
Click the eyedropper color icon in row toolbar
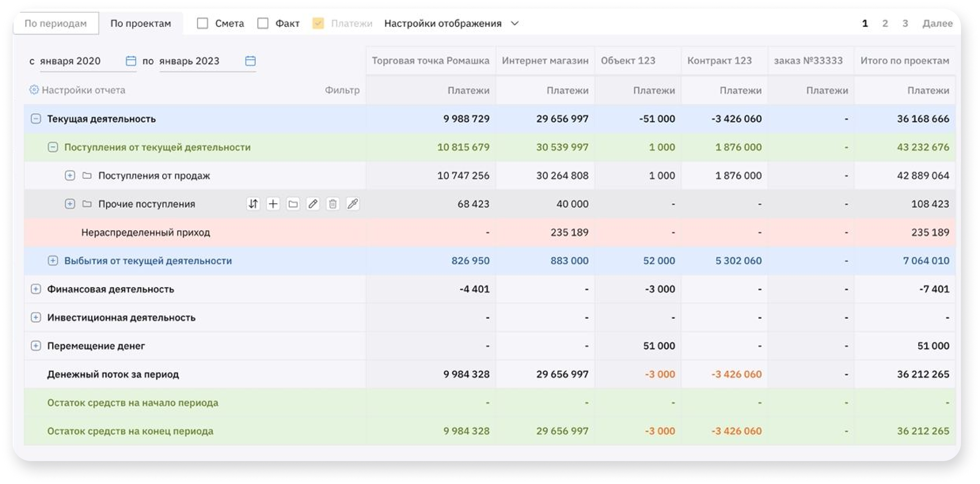click(x=352, y=204)
